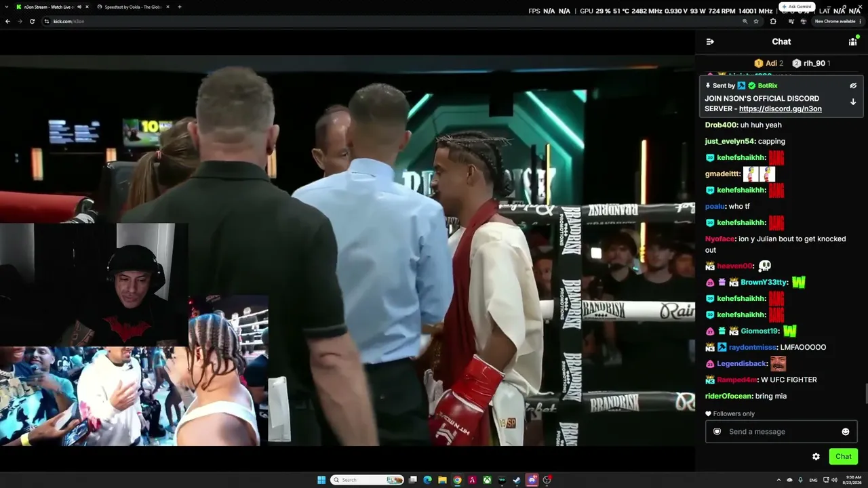This screenshot has width=868, height=488.
Task: Focus the Send a message field
Action: tap(781, 432)
